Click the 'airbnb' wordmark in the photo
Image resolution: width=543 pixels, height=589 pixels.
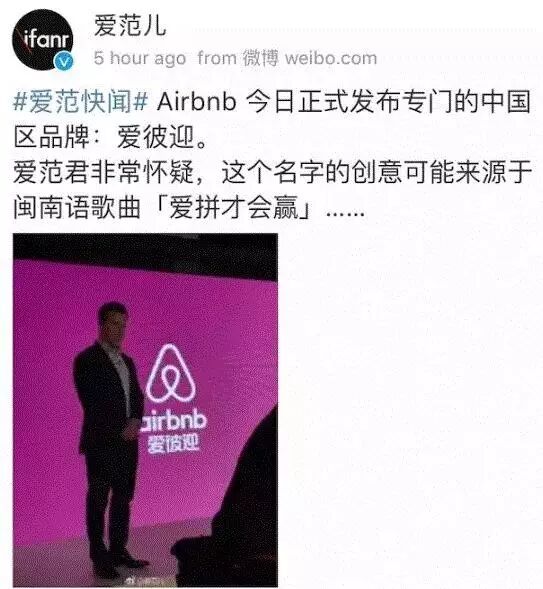pos(173,421)
